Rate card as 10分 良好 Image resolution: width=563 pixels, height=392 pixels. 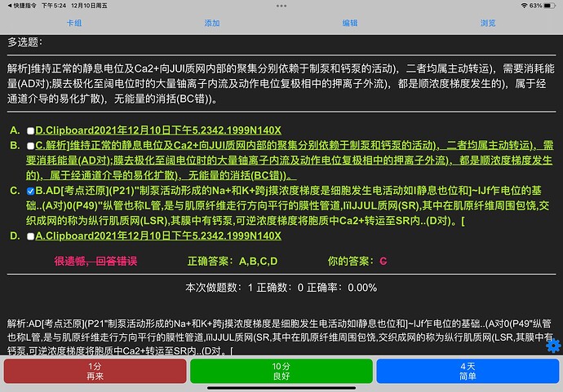pos(281,371)
